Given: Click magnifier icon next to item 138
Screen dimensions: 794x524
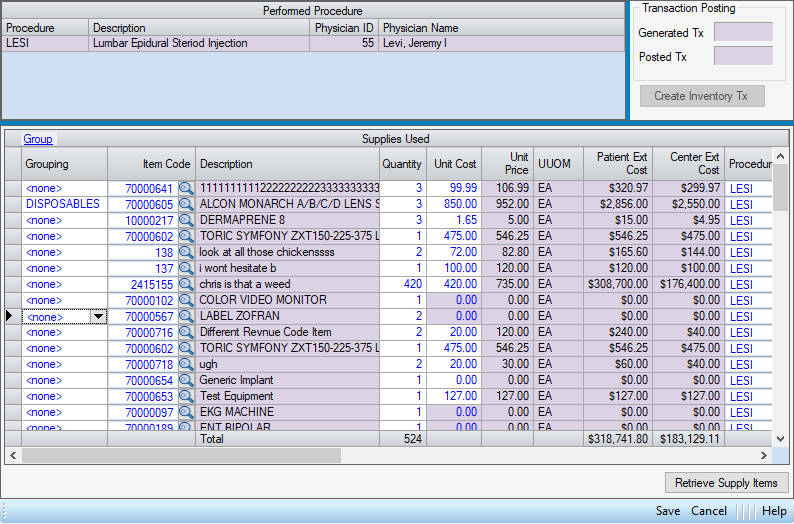Looking at the screenshot, I should tap(186, 252).
